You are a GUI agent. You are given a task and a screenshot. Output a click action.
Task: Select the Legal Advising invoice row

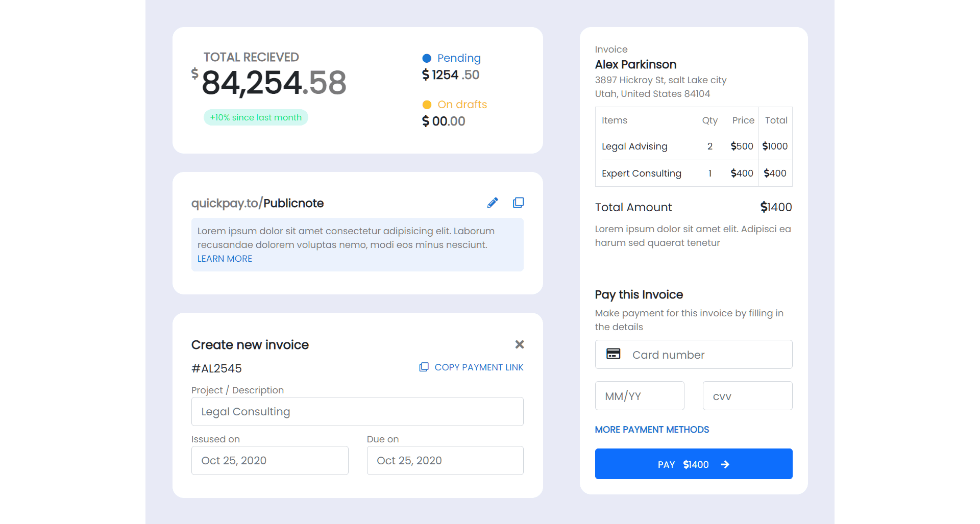pyautogui.click(x=664, y=146)
